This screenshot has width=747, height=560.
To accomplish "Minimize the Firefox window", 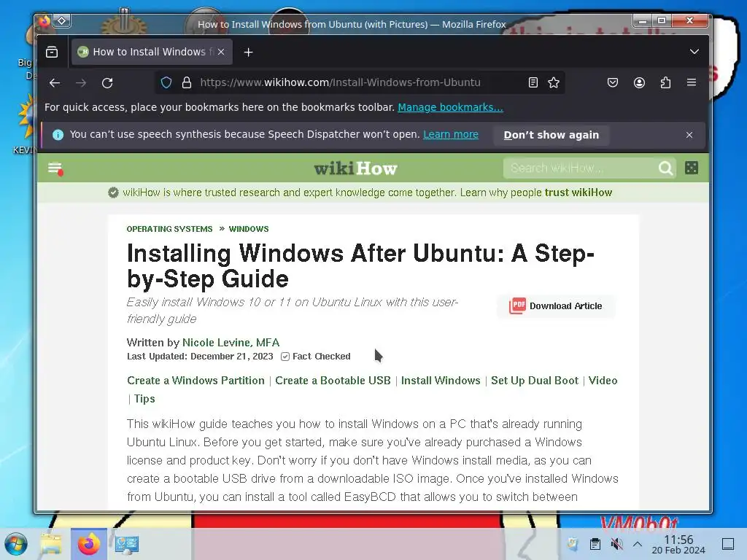I will click(x=643, y=20).
